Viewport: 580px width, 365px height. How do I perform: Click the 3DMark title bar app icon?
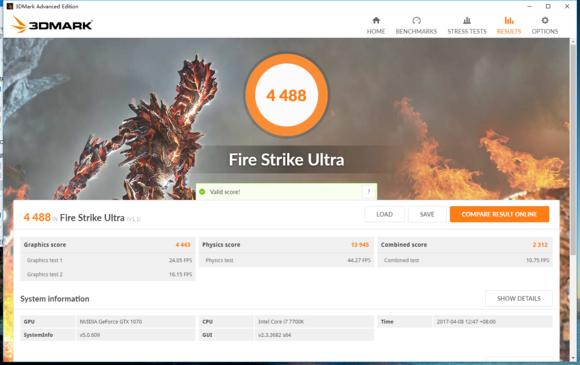click(10, 6)
